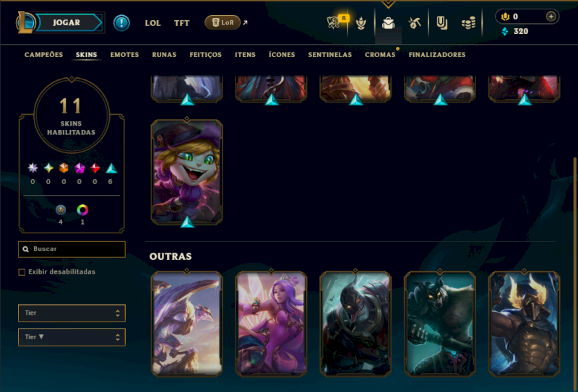Expand the first Tier dropdown

[x=72, y=313]
